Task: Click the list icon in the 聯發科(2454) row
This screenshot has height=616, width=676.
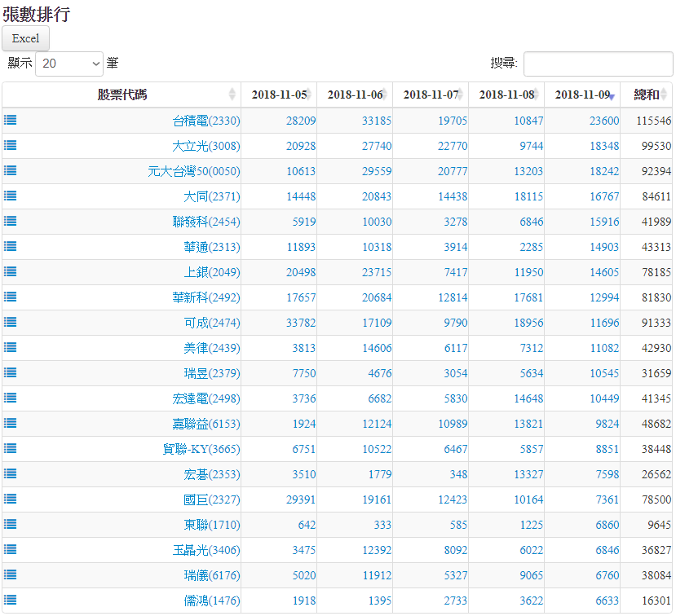Action: click(10, 221)
